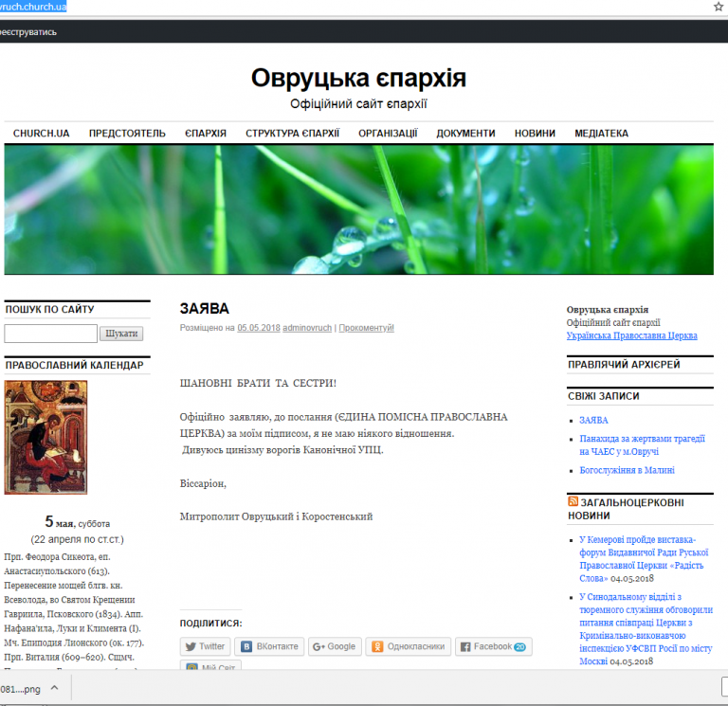Viewport: 728px width, 706px height.
Task: Click the Orthodox calendar icon image
Action: (x=45, y=437)
